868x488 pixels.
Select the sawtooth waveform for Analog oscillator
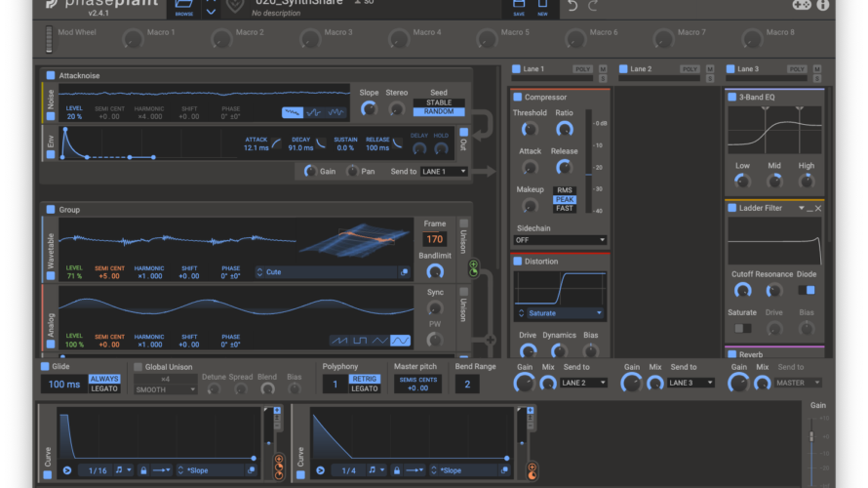coord(338,340)
